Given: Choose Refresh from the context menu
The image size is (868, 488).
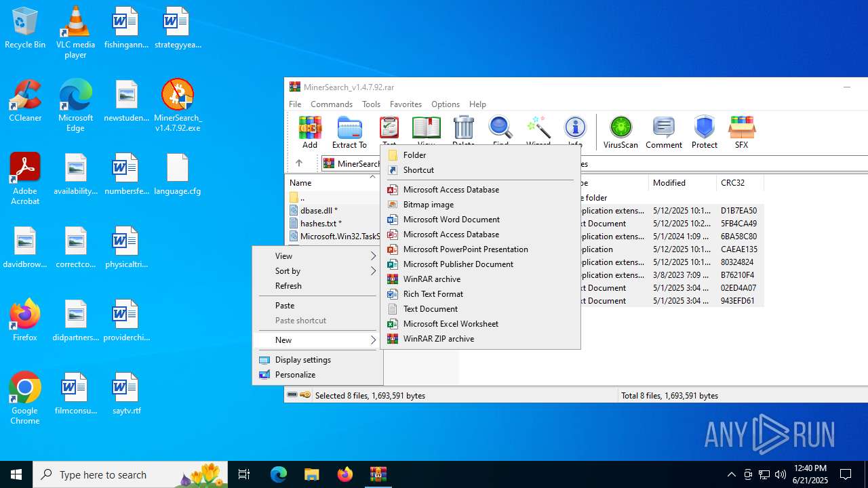Looking at the screenshot, I should click(x=317, y=286).
